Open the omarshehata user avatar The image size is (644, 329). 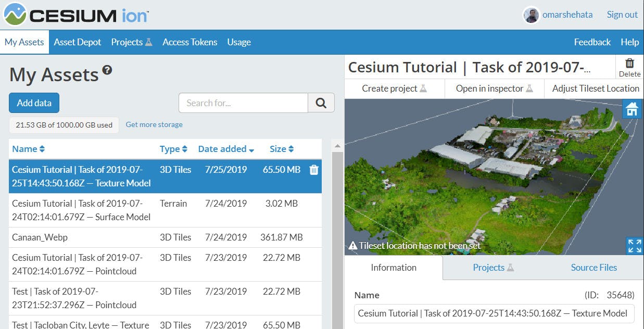[531, 15]
